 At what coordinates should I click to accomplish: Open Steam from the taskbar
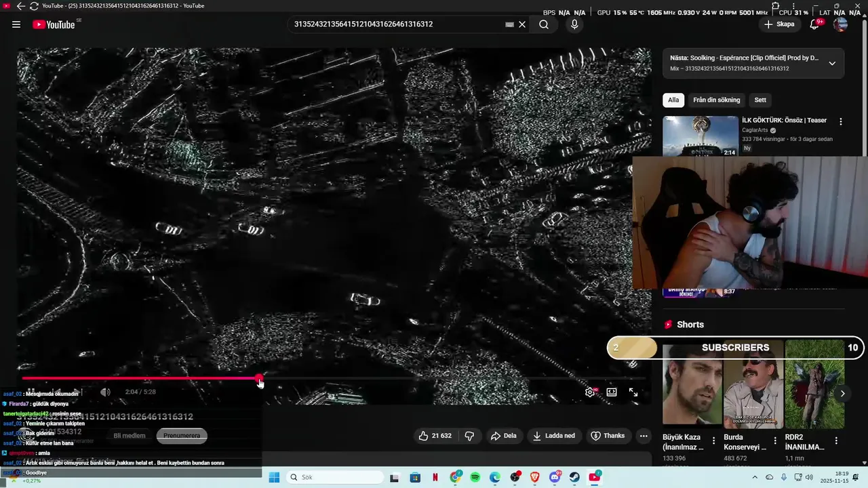(575, 477)
